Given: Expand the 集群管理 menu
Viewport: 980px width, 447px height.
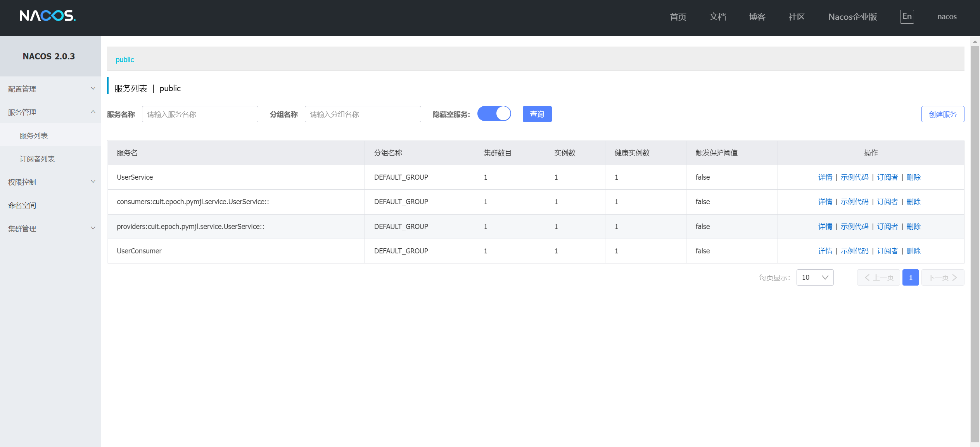Looking at the screenshot, I should 50,229.
